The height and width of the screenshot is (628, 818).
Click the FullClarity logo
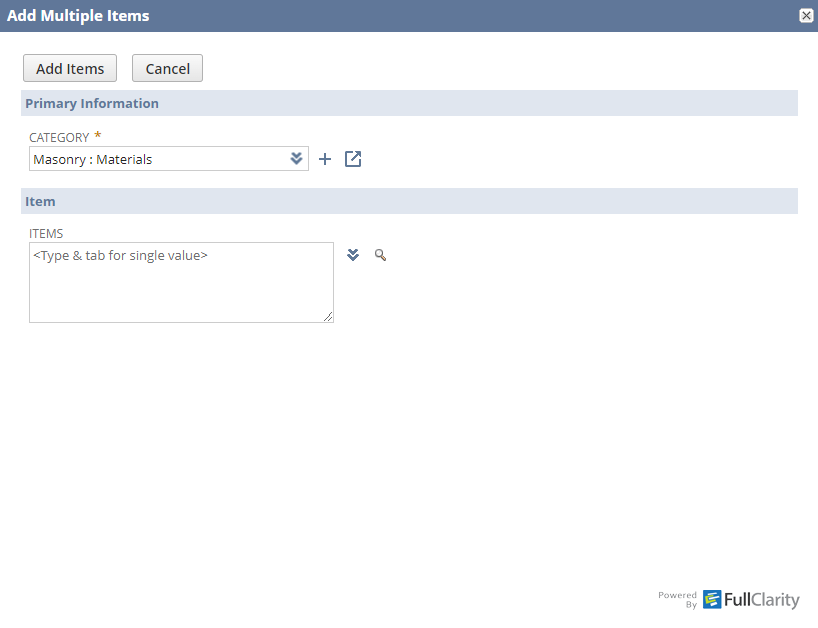pos(751,599)
